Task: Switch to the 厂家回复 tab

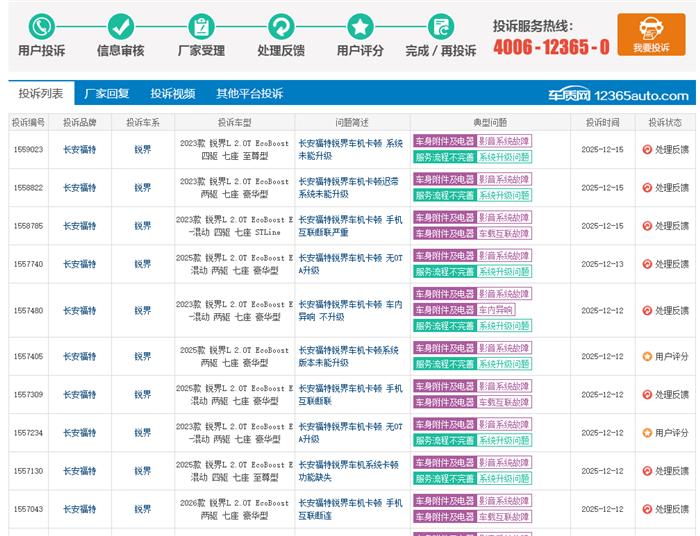Action: (x=107, y=94)
